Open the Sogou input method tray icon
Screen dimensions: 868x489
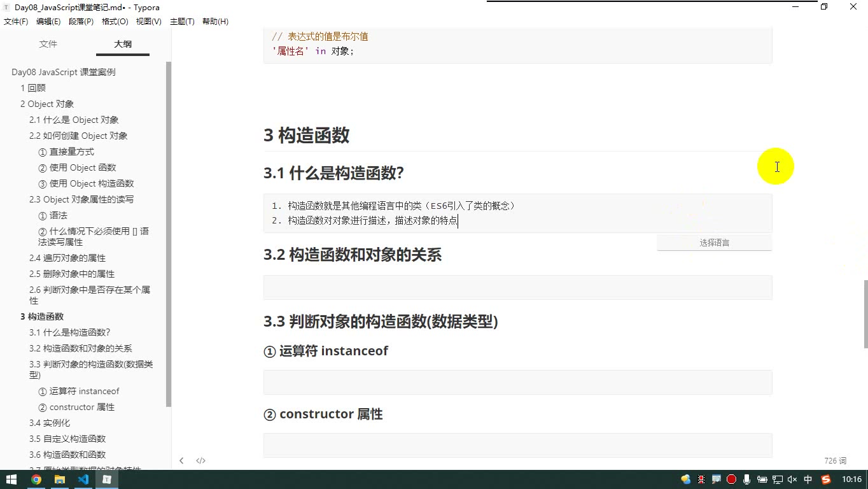click(826, 479)
